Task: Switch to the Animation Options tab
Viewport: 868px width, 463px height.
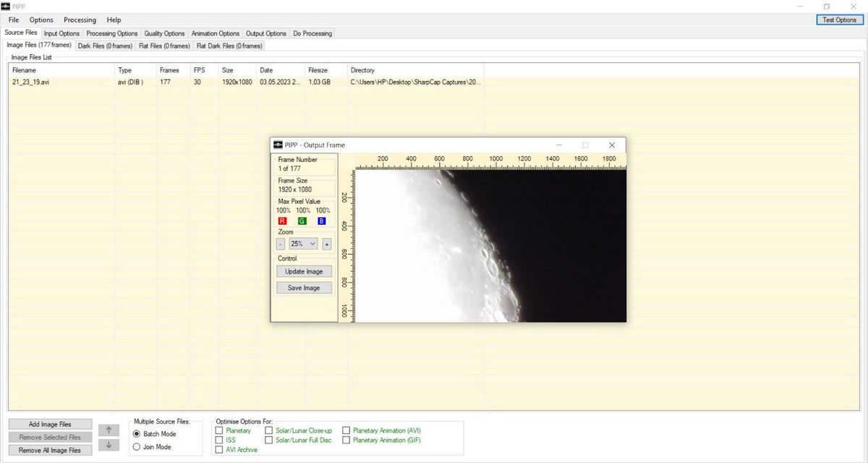Action: [x=216, y=33]
